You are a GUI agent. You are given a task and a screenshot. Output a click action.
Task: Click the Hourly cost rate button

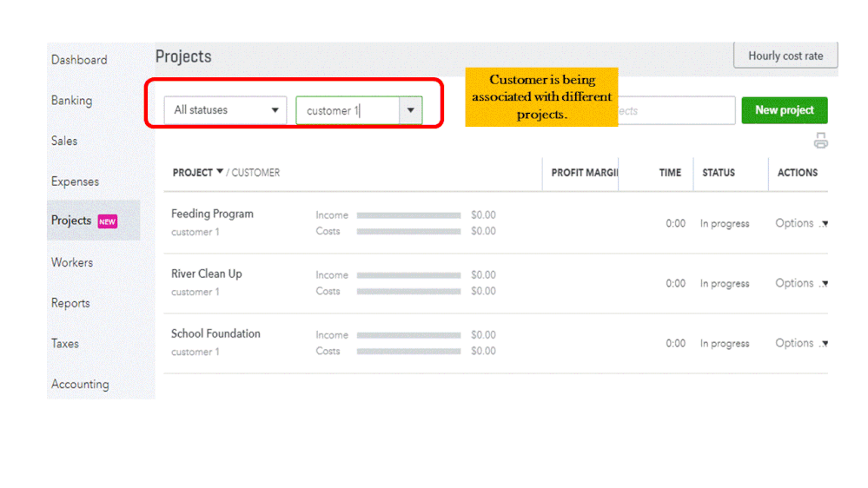[x=785, y=56]
